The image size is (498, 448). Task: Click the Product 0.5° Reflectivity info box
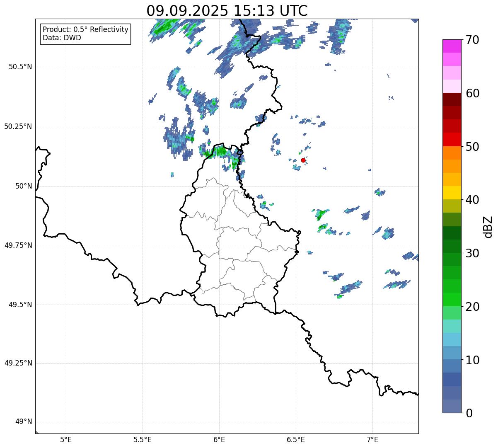[85, 34]
